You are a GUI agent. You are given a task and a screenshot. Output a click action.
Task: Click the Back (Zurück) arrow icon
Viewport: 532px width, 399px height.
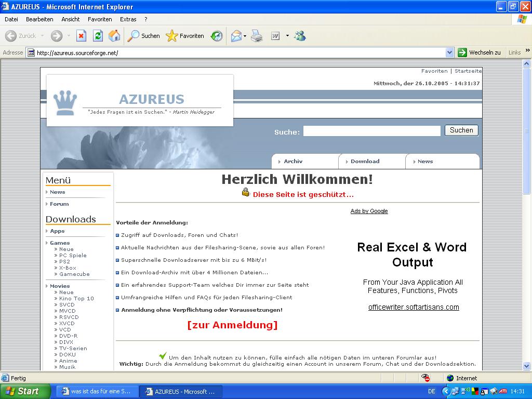pos(11,36)
